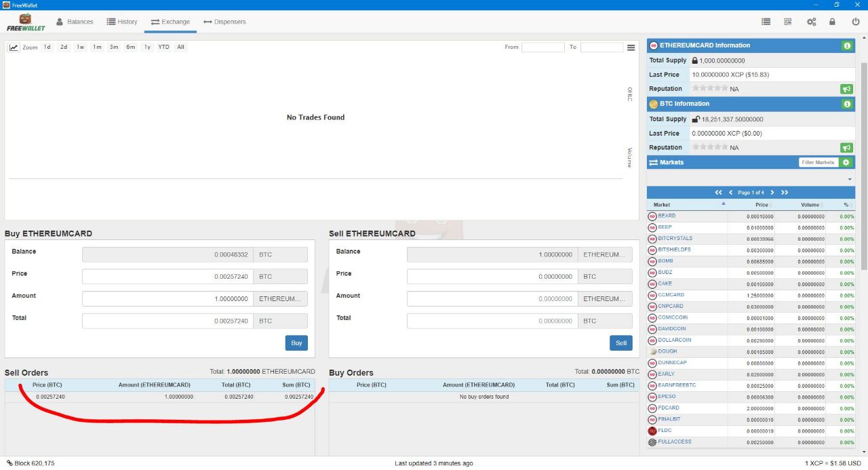Expand the markets dropdown caret

850,179
